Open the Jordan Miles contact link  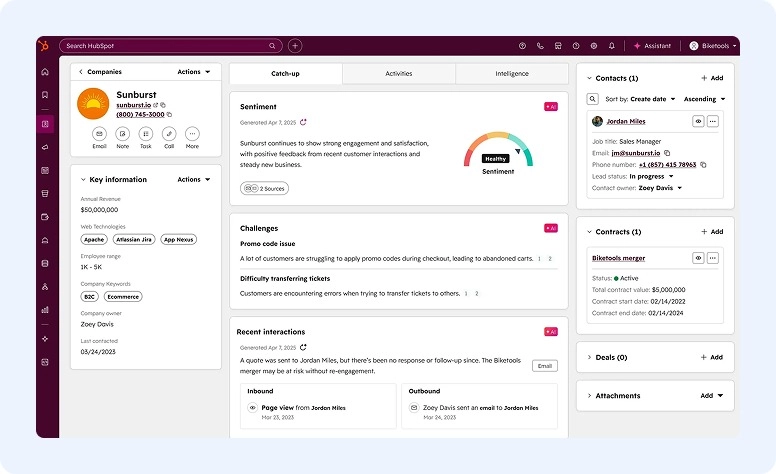point(626,121)
